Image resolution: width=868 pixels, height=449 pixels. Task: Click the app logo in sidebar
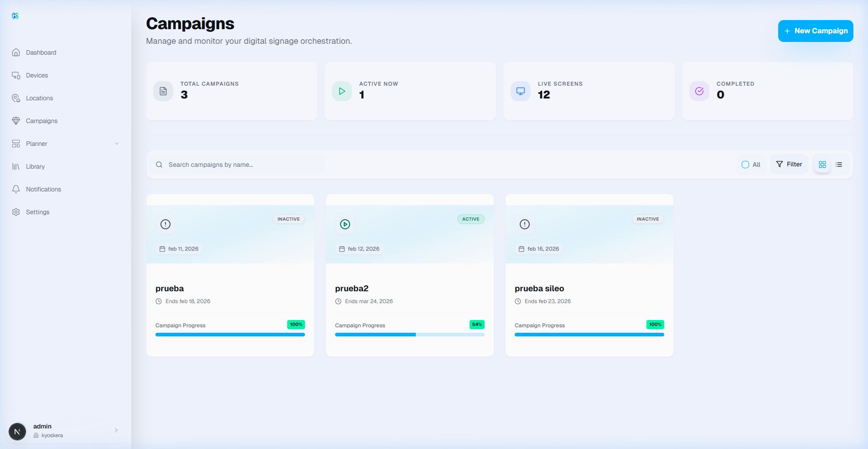point(15,16)
